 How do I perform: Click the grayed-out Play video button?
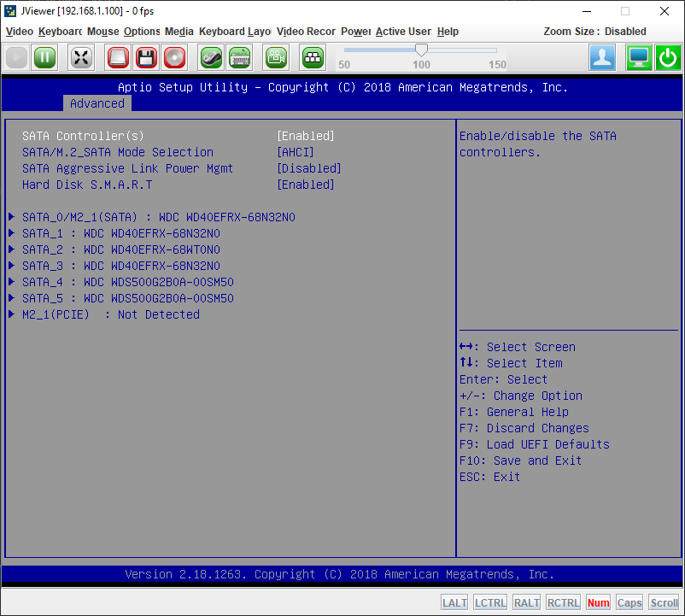click(16, 57)
